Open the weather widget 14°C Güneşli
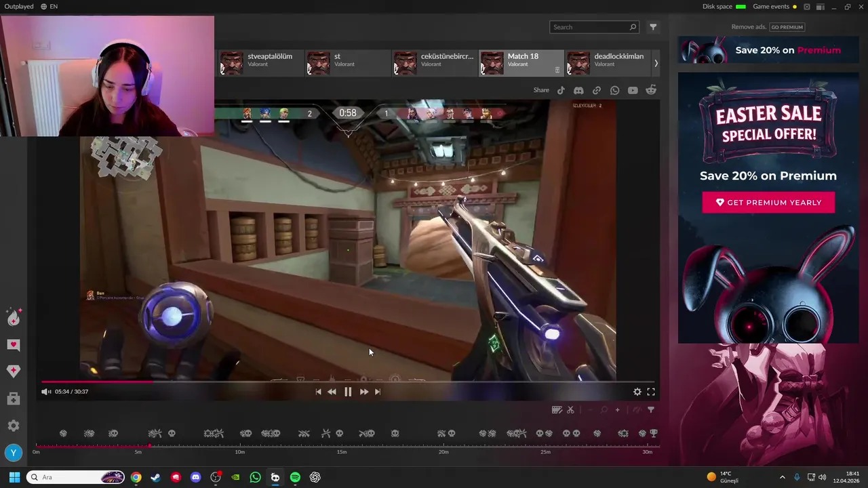The height and width of the screenshot is (488, 868). [722, 477]
